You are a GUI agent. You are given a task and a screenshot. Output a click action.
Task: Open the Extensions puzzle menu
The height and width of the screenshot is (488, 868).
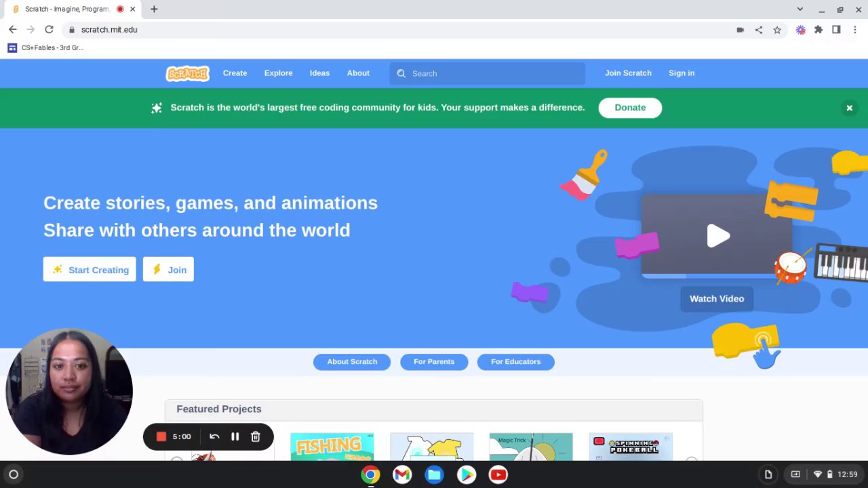coord(818,30)
